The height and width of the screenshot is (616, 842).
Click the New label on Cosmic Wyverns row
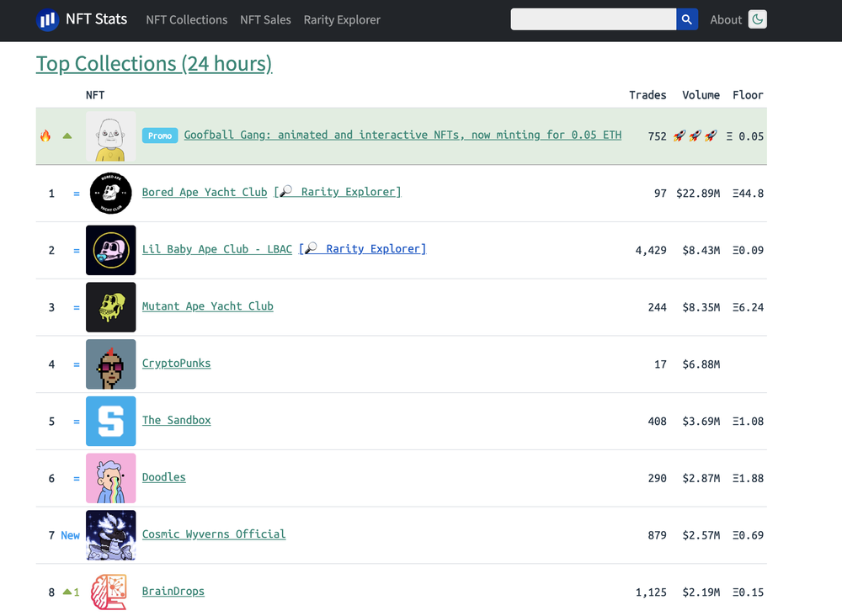click(71, 535)
